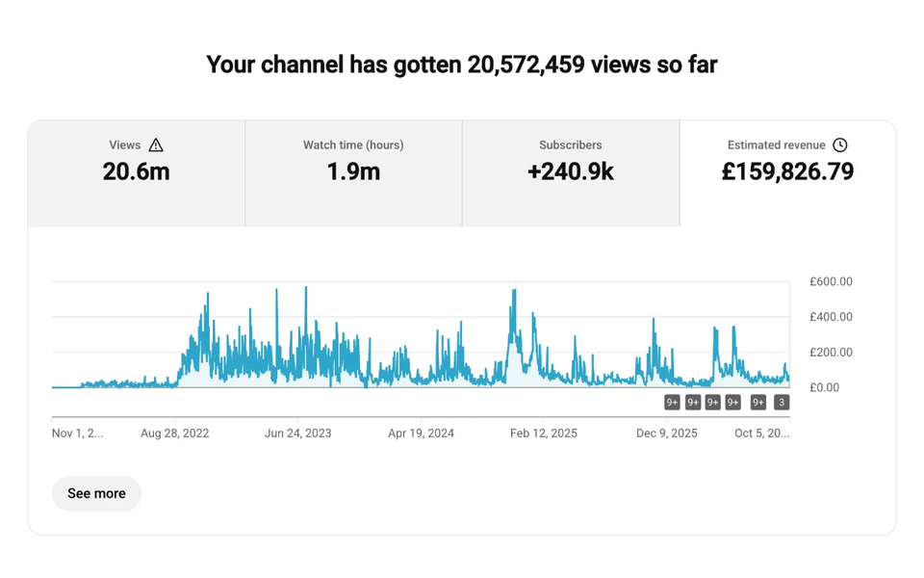Click the Dec 9, 2025 date label
Screen dimensions: 924x578
click(666, 433)
